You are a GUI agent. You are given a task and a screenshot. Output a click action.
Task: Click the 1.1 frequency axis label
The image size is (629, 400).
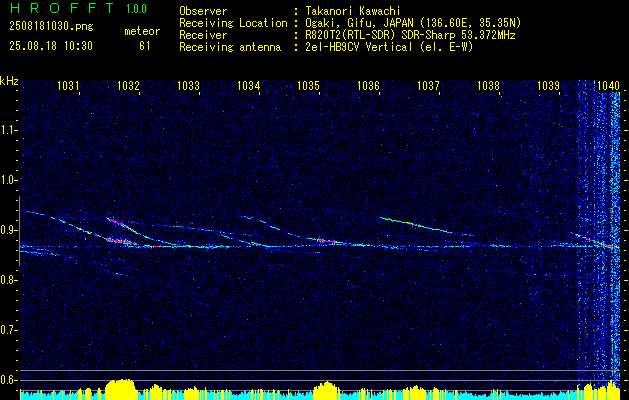click(8, 130)
